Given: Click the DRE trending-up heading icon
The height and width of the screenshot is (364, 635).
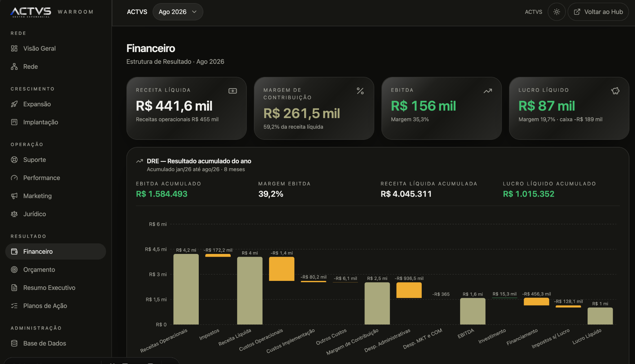Looking at the screenshot, I should [140, 161].
